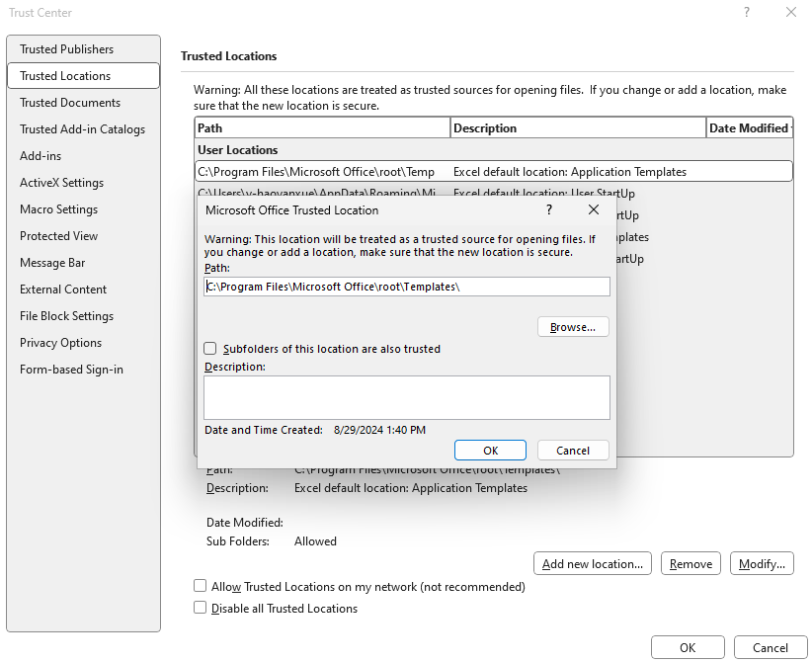Close the Trust Center window
Screen dimensions: 812x663
(x=791, y=12)
